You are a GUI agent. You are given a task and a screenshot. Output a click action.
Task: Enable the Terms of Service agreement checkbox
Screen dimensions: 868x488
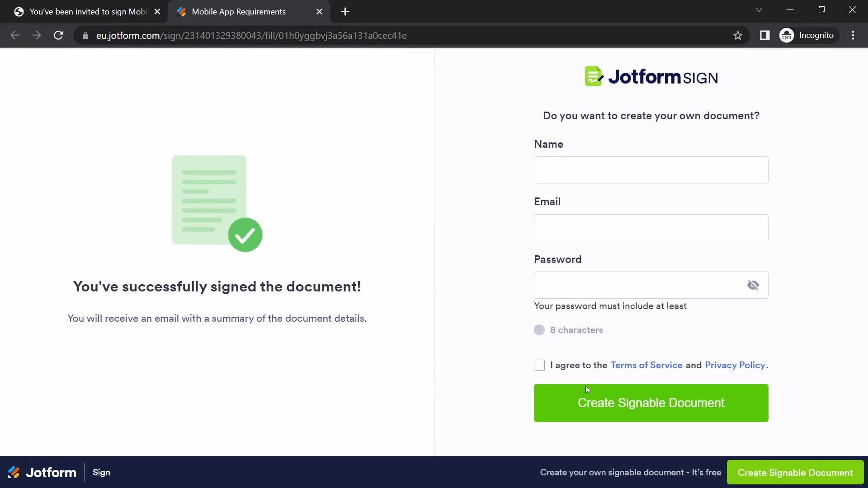tap(539, 365)
